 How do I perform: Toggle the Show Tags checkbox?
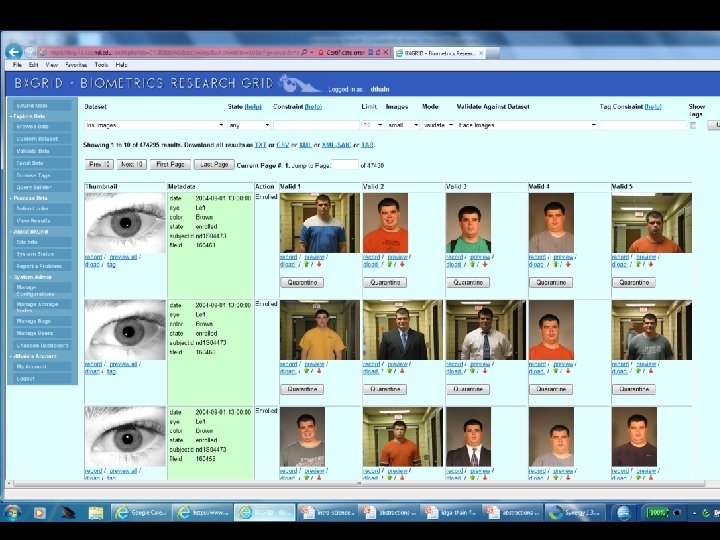click(693, 125)
